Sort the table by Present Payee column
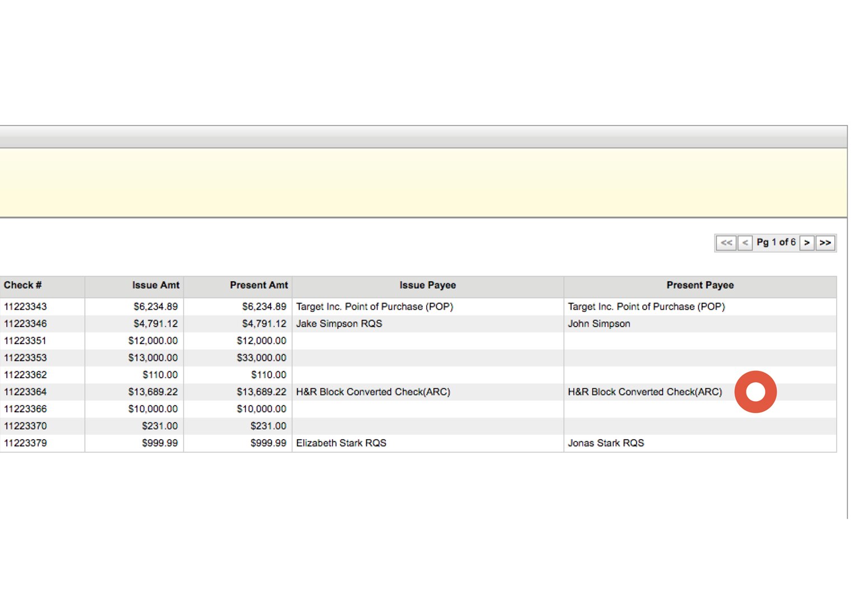 pos(699,285)
